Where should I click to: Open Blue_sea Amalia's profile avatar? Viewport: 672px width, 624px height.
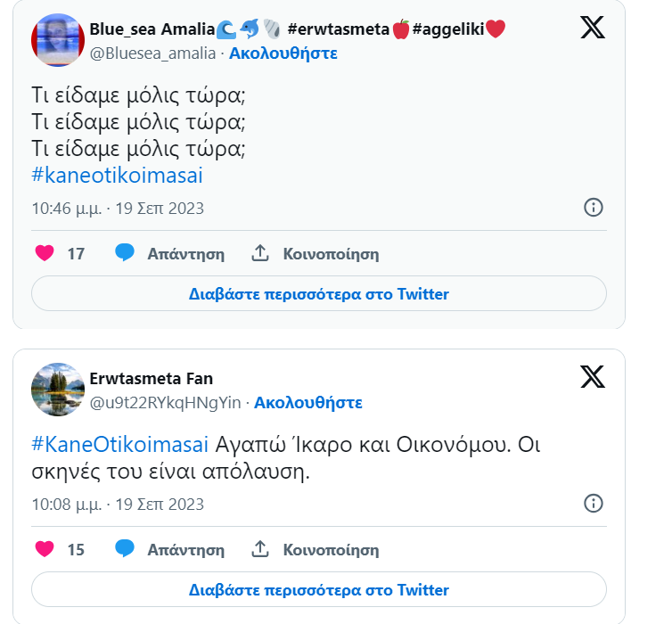[x=58, y=40]
